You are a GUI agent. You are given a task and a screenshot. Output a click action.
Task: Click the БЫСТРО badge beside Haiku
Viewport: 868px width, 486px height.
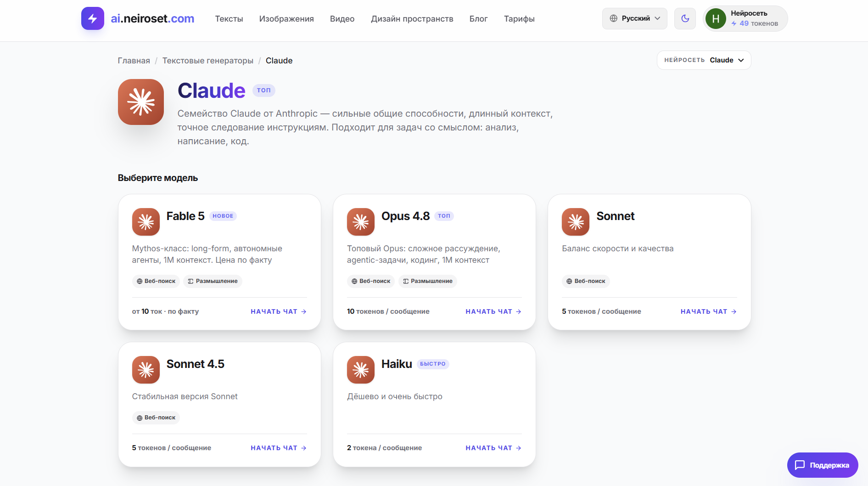[x=433, y=364]
